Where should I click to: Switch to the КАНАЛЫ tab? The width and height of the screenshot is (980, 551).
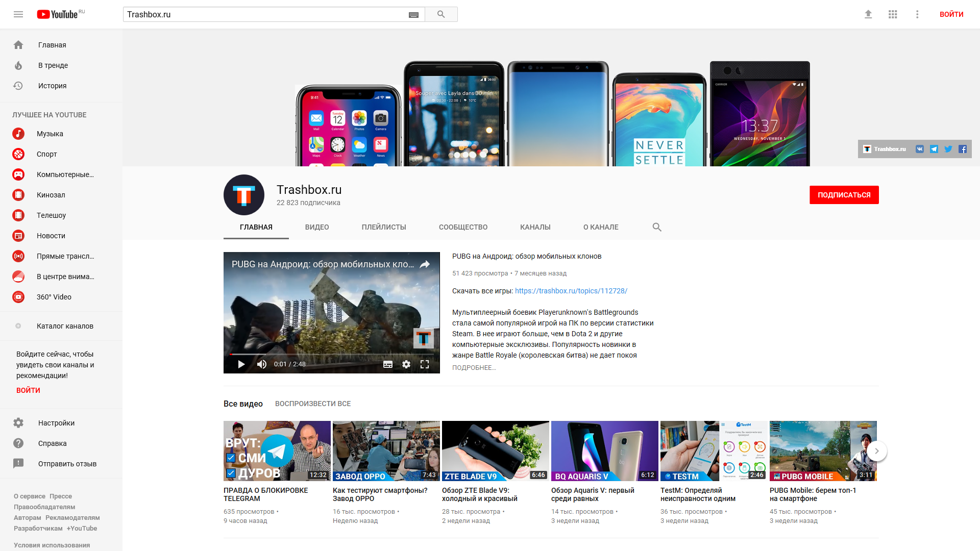535,228
